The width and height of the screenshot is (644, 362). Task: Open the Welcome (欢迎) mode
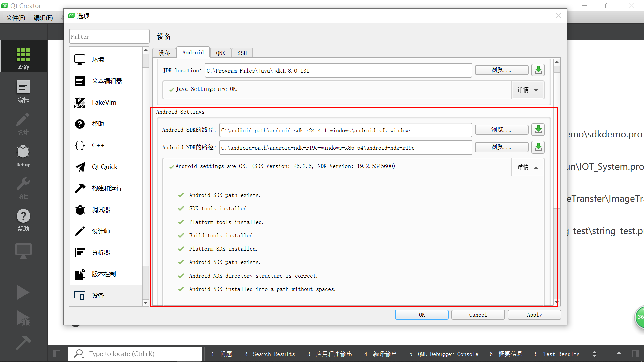point(23,57)
